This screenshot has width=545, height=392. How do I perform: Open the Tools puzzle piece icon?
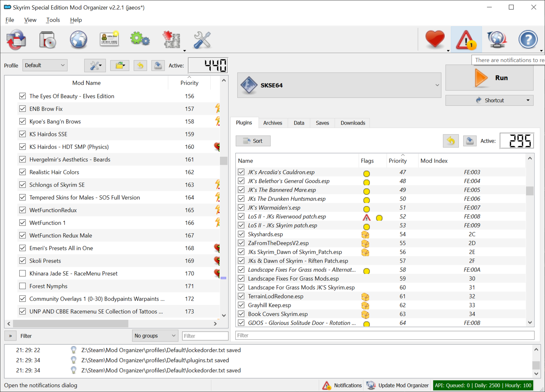[171, 40]
